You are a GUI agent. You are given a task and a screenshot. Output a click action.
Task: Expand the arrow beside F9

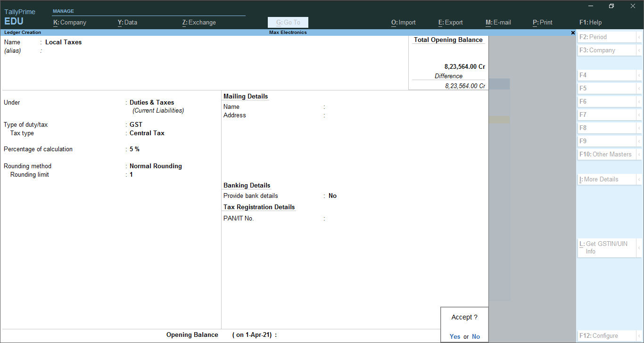coord(639,141)
